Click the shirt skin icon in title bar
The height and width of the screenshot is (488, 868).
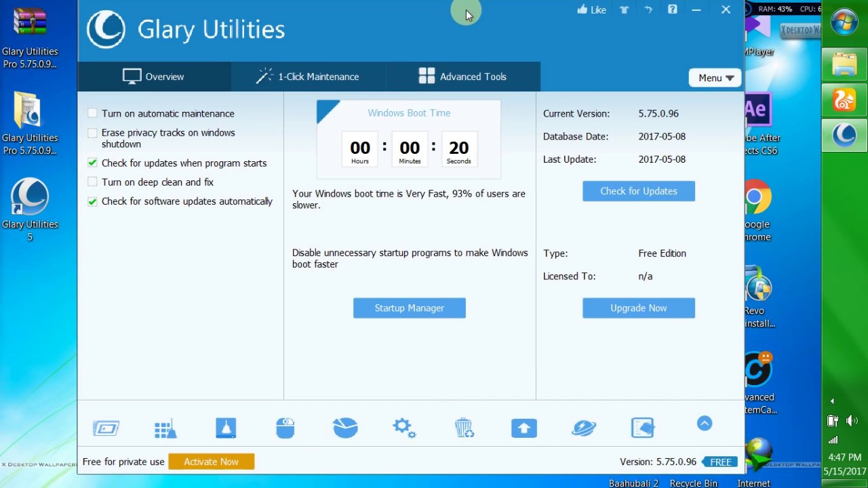point(624,9)
